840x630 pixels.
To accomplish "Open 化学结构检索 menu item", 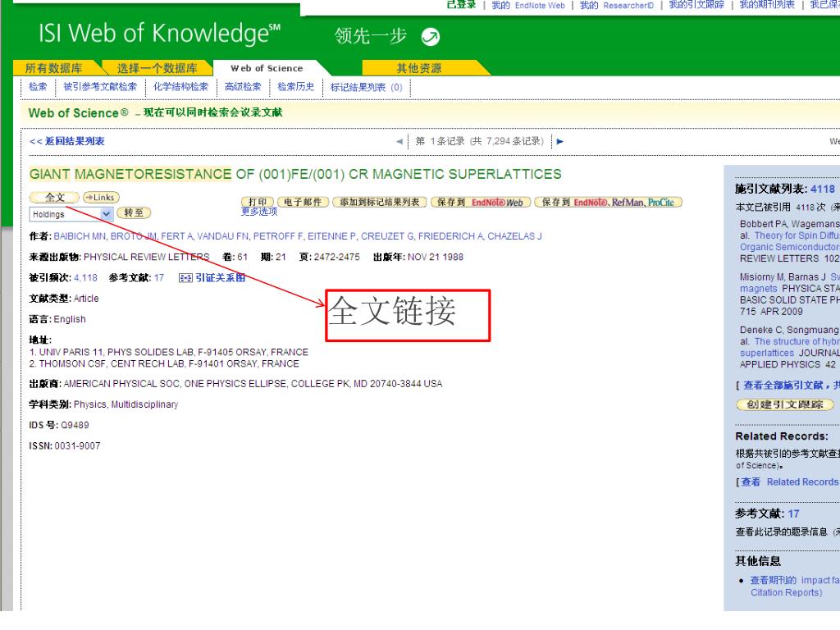I will pos(180,87).
